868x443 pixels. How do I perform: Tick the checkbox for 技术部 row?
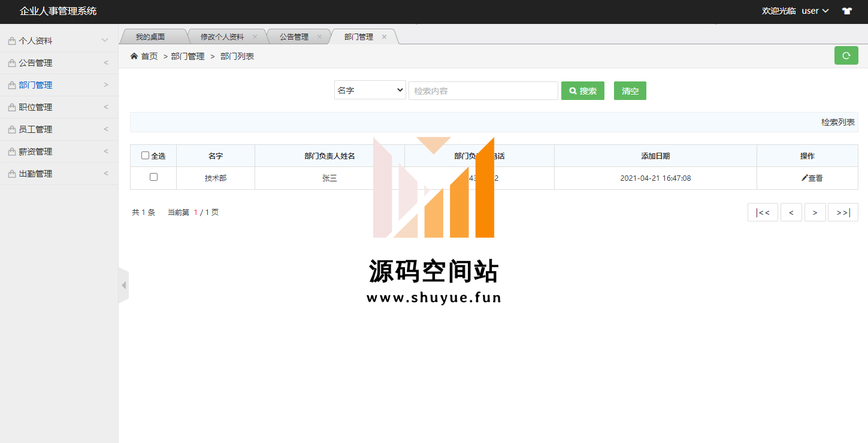[x=153, y=177]
